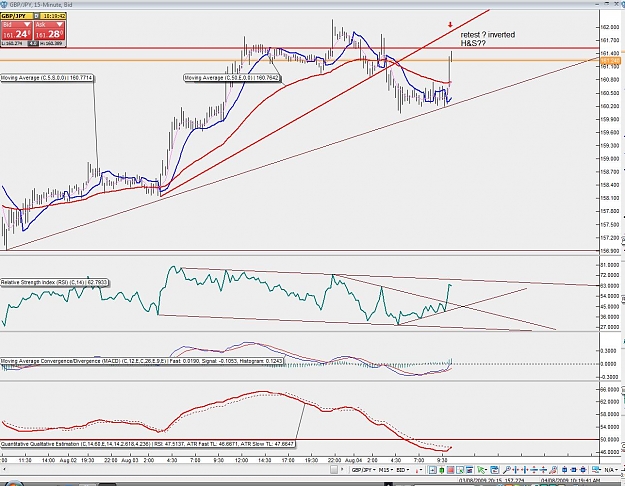Click the second horizontal scale adjust icon

pyautogui.click(x=525, y=470)
